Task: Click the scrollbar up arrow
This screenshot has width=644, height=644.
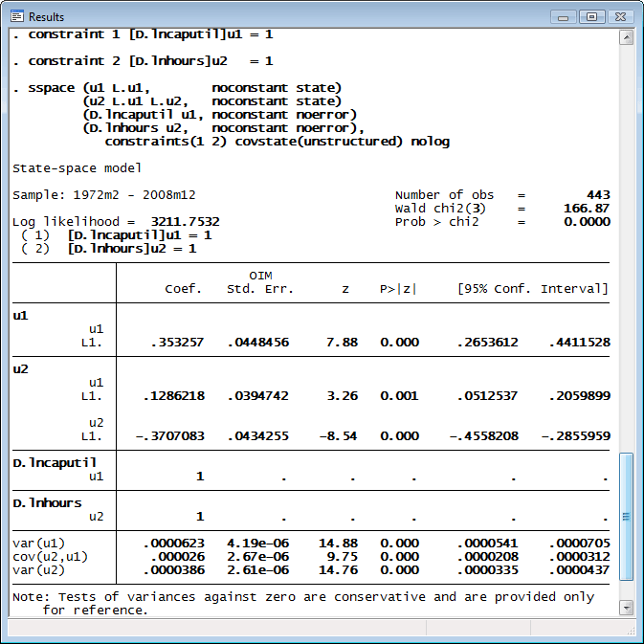Action: click(x=627, y=37)
